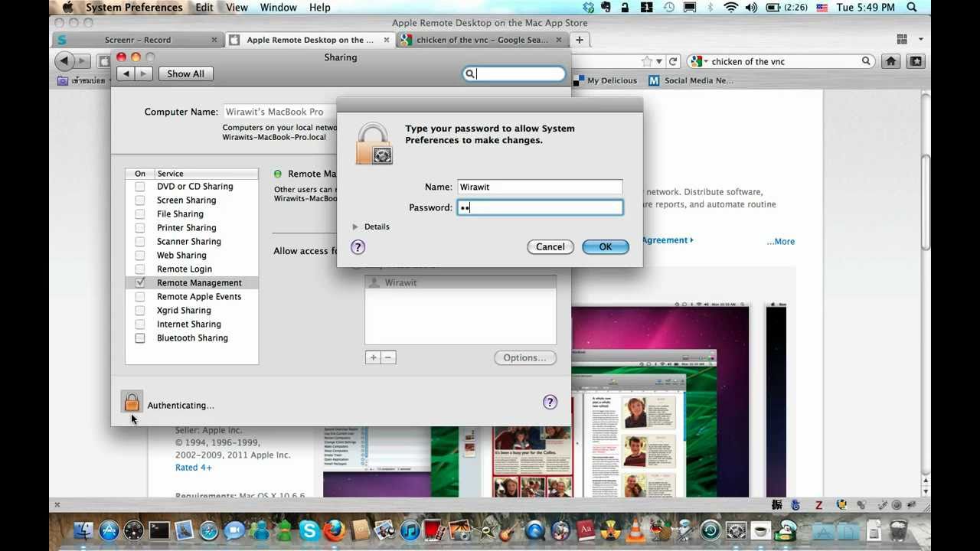The height and width of the screenshot is (551, 980).
Task: Open the View menu
Action: 237,8
